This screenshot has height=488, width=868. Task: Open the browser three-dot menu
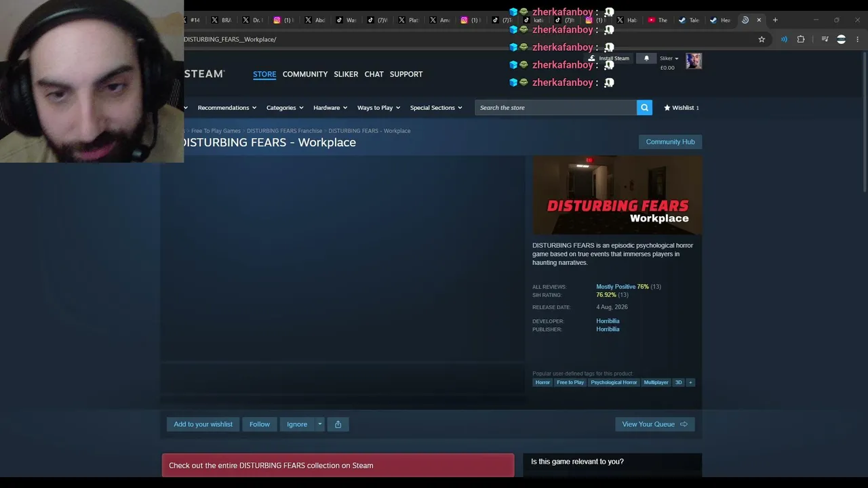[x=858, y=39]
